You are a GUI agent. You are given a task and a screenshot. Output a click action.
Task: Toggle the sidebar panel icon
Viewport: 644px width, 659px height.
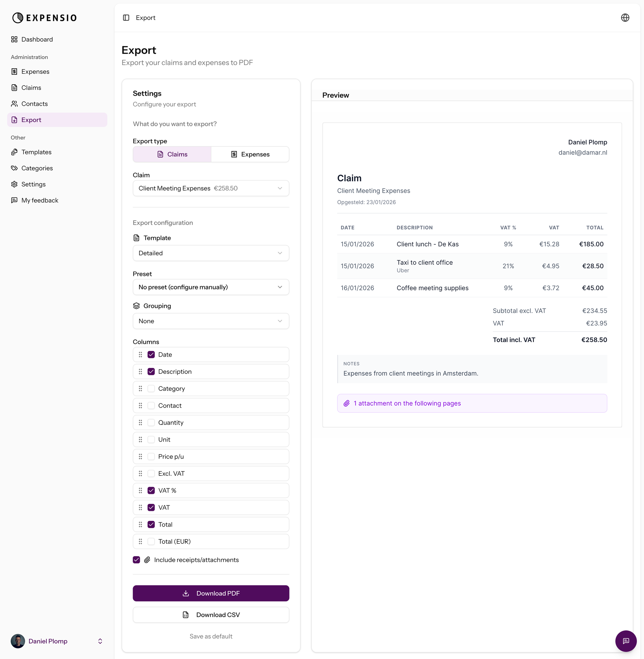coord(126,18)
